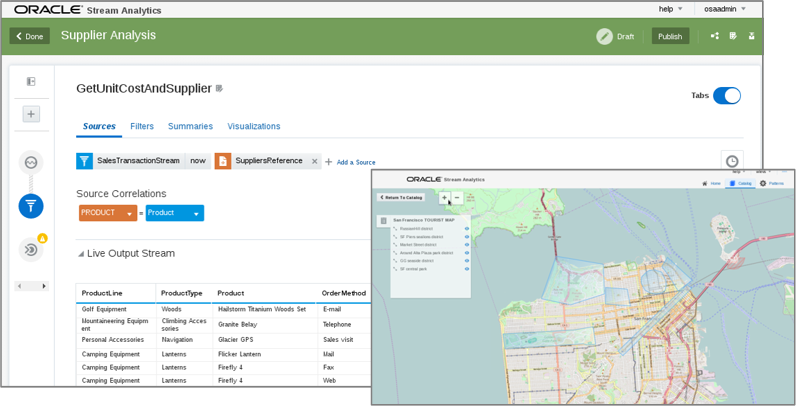Select the Glacier GPS cell
This screenshot has width=800, height=410.
[236, 340]
